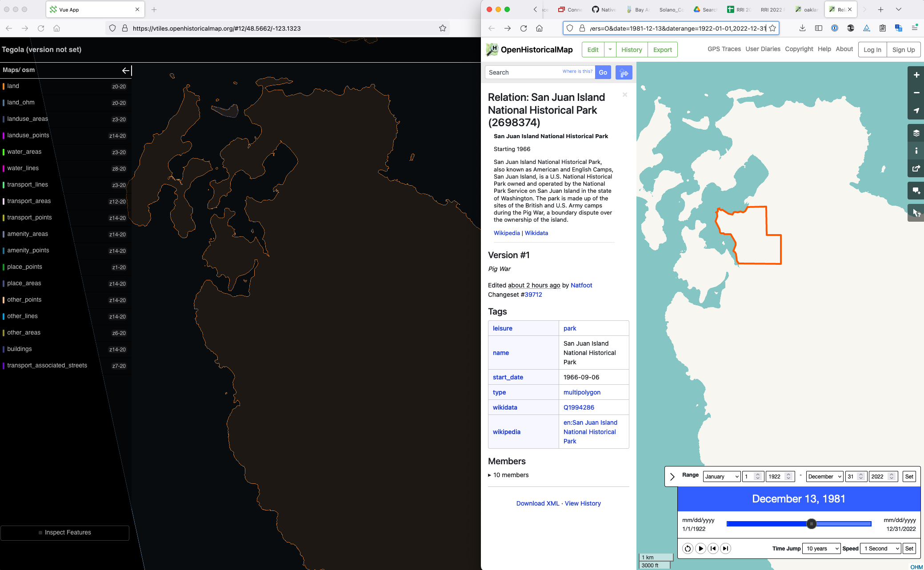924x570 pixels.
Task: Open directions between two points
Action: click(624, 72)
